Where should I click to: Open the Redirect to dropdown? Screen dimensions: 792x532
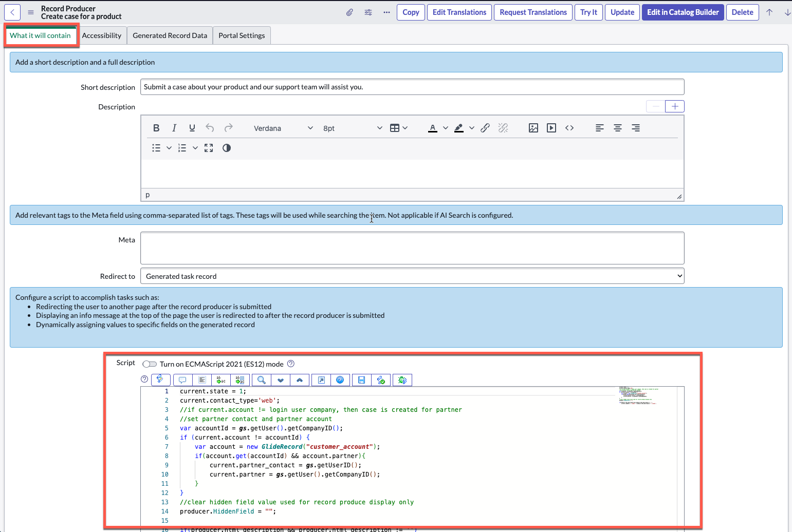(412, 276)
